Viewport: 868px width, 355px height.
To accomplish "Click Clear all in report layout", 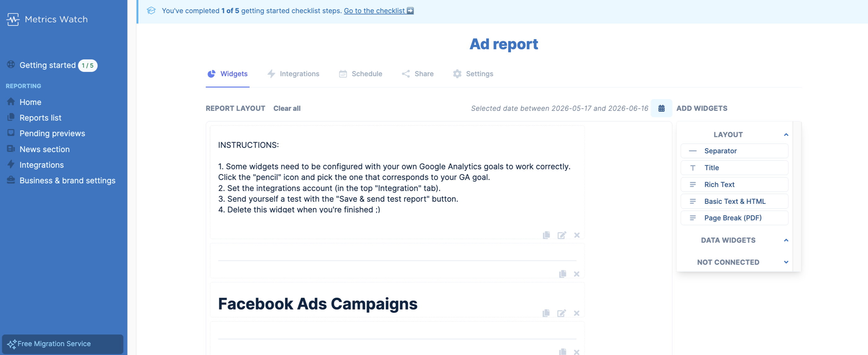I will click(x=287, y=108).
